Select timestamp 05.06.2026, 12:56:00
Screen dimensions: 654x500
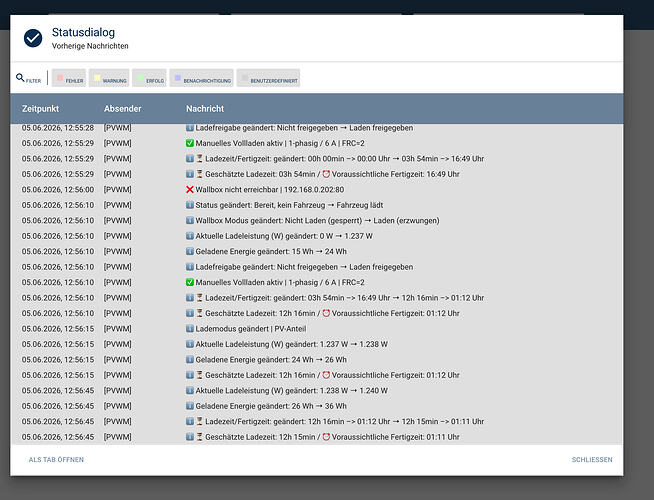[58, 189]
